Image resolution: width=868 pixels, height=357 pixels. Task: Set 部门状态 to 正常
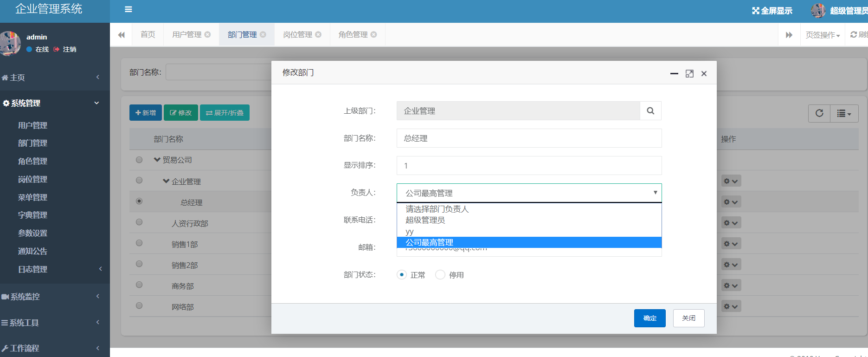pyautogui.click(x=402, y=275)
